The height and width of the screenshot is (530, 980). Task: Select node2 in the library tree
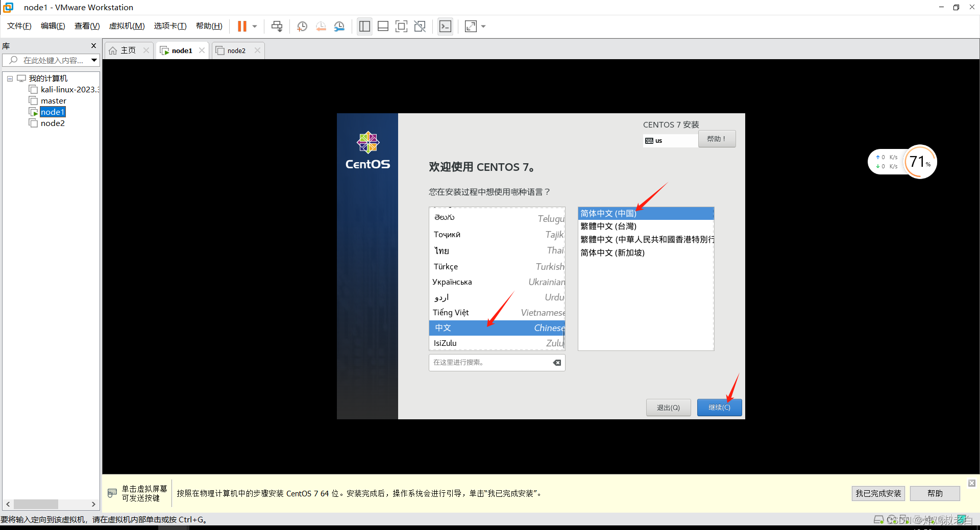point(47,123)
